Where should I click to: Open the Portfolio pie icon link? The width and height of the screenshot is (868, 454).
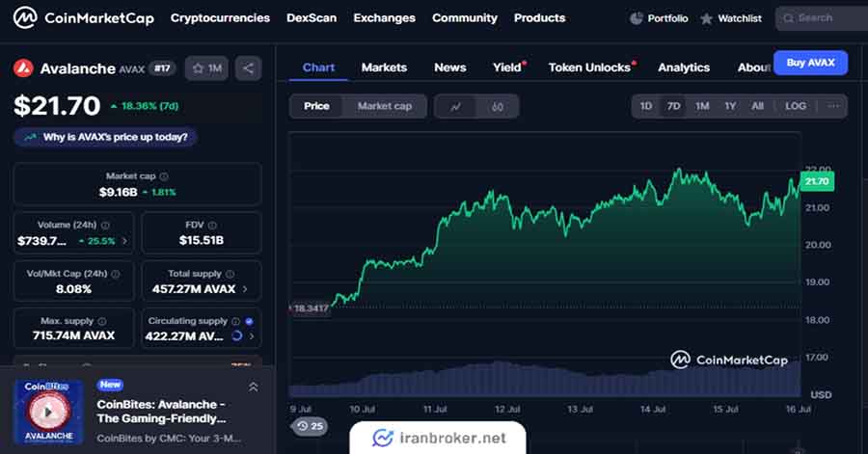click(x=659, y=18)
